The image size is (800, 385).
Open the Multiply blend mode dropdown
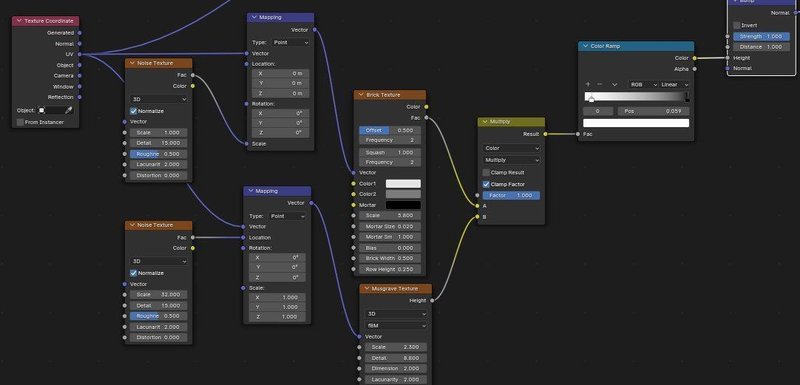coord(511,160)
